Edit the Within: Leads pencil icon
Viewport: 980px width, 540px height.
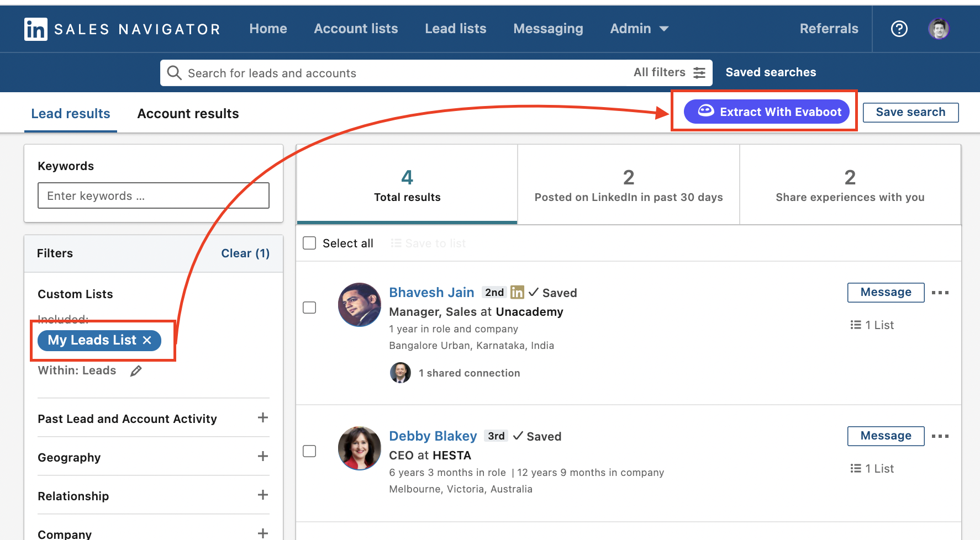click(136, 371)
